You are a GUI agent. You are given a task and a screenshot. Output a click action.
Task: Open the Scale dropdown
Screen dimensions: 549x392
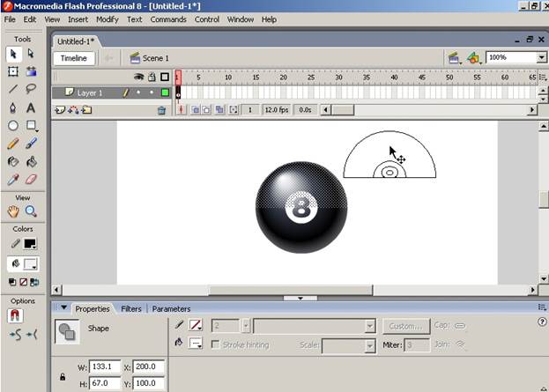[369, 345]
